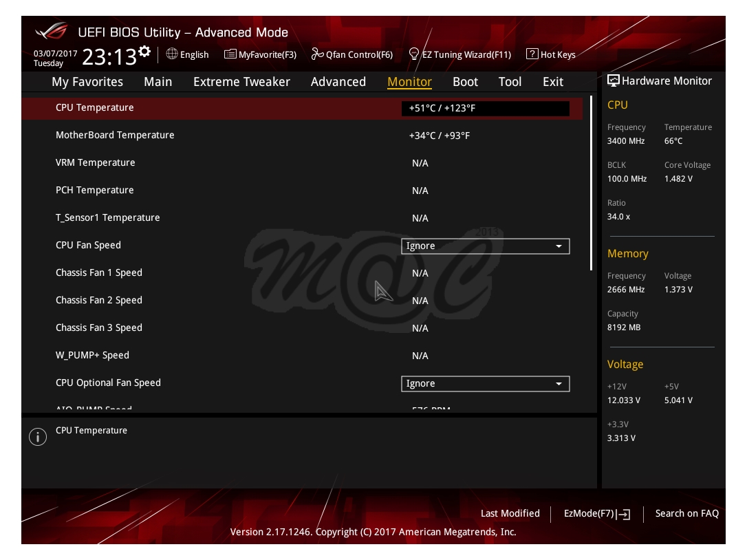Click memory capacity 8192 MB value

624,327
